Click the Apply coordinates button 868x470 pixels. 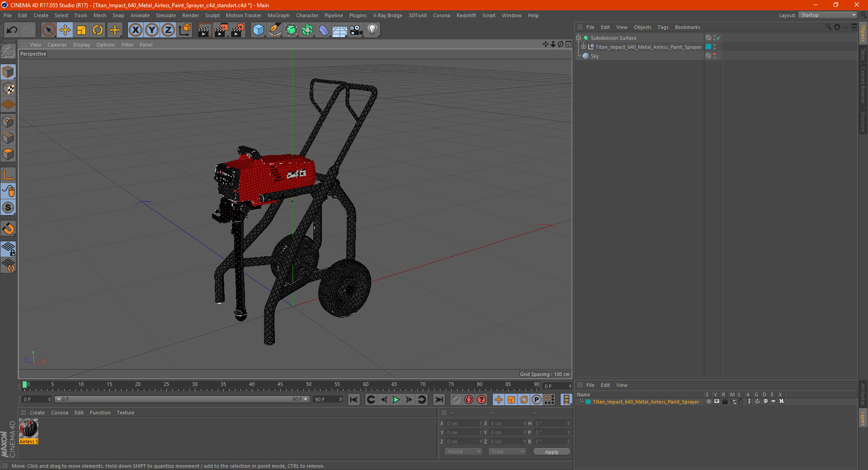click(552, 451)
